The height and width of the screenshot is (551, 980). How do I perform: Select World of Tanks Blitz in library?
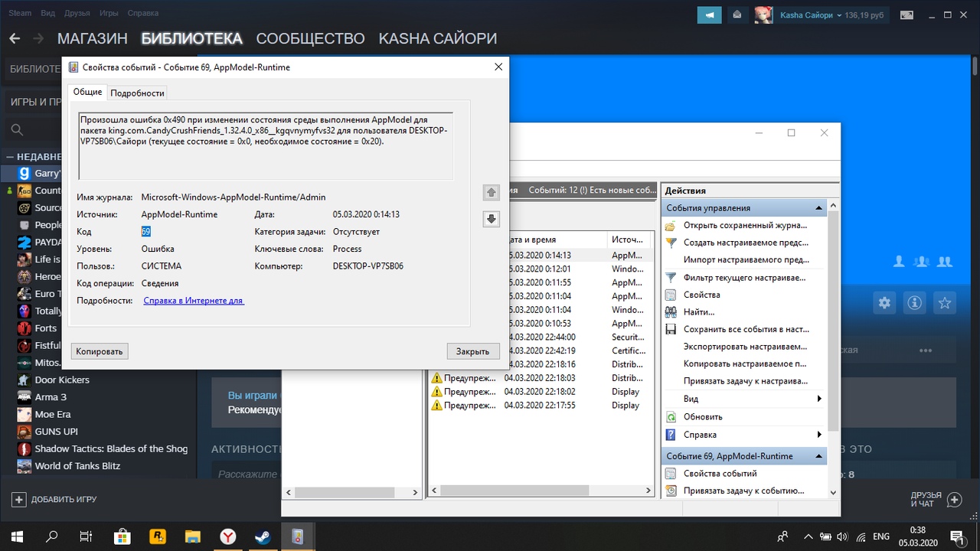click(77, 465)
